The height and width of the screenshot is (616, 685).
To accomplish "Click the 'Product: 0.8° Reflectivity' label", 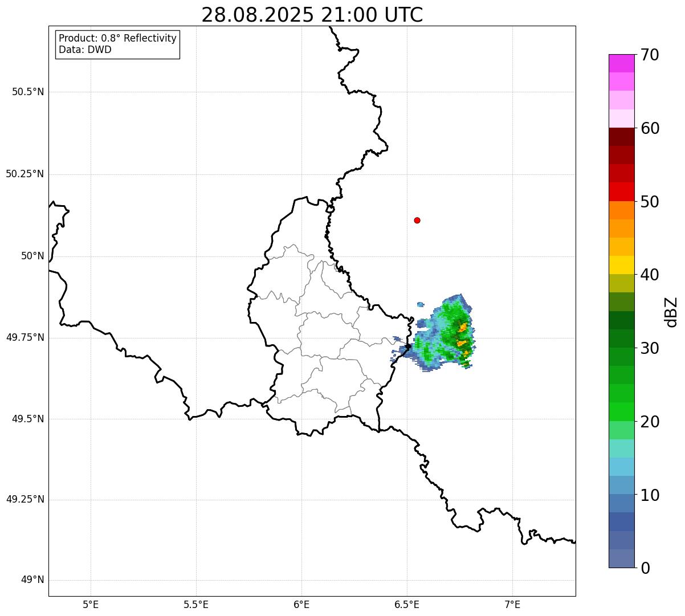I will click(x=118, y=38).
